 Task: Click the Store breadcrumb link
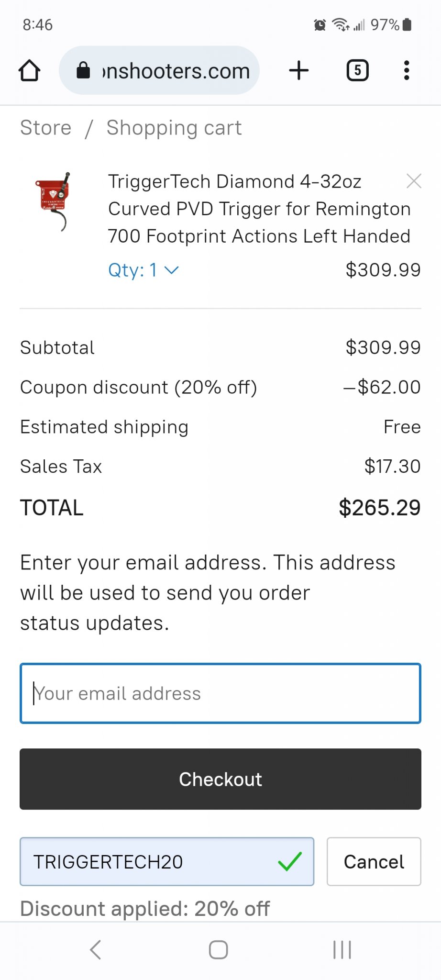click(x=46, y=128)
